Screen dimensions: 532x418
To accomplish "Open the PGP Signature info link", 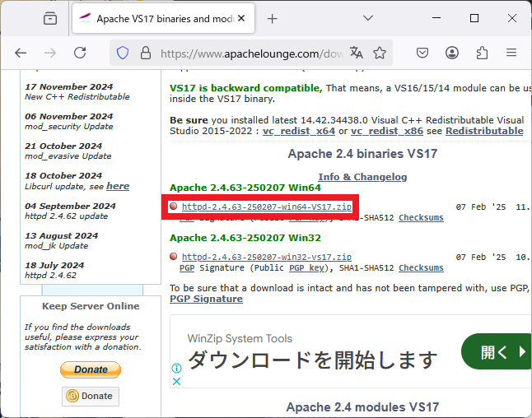I will pos(206,299).
